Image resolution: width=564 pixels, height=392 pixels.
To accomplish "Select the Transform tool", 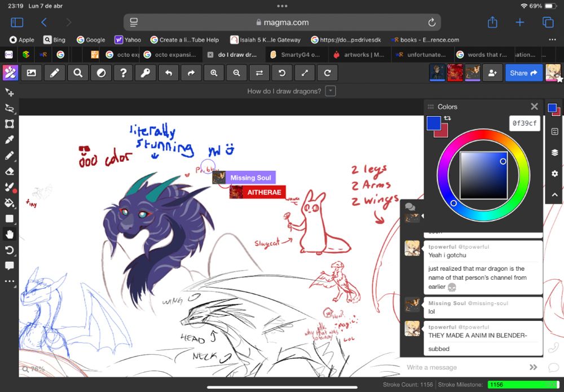I will tap(10, 124).
